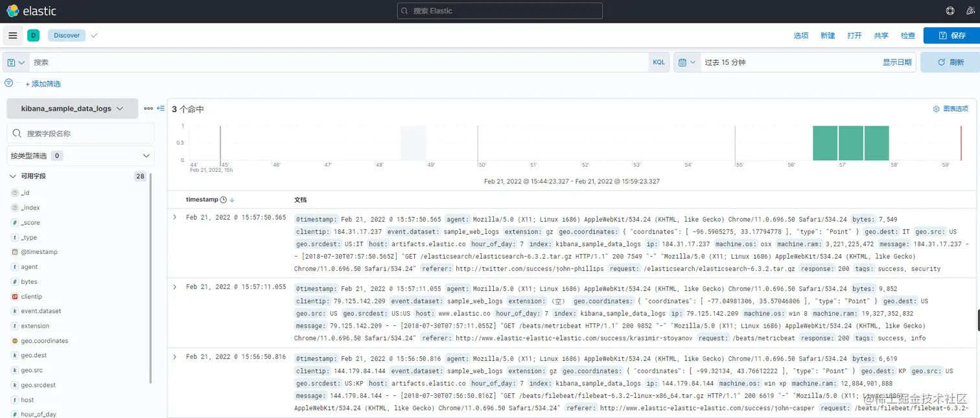Open the main navigation hamburger menu

pyautogui.click(x=13, y=36)
